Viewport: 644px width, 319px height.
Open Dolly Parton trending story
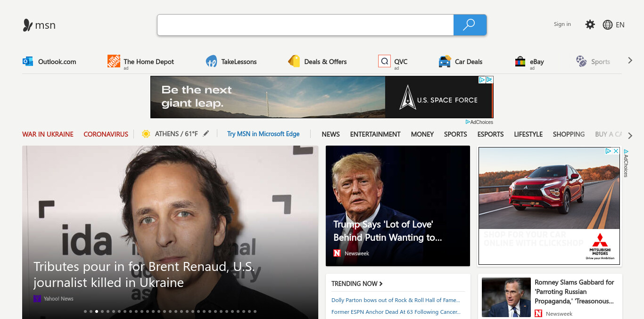coord(396,300)
